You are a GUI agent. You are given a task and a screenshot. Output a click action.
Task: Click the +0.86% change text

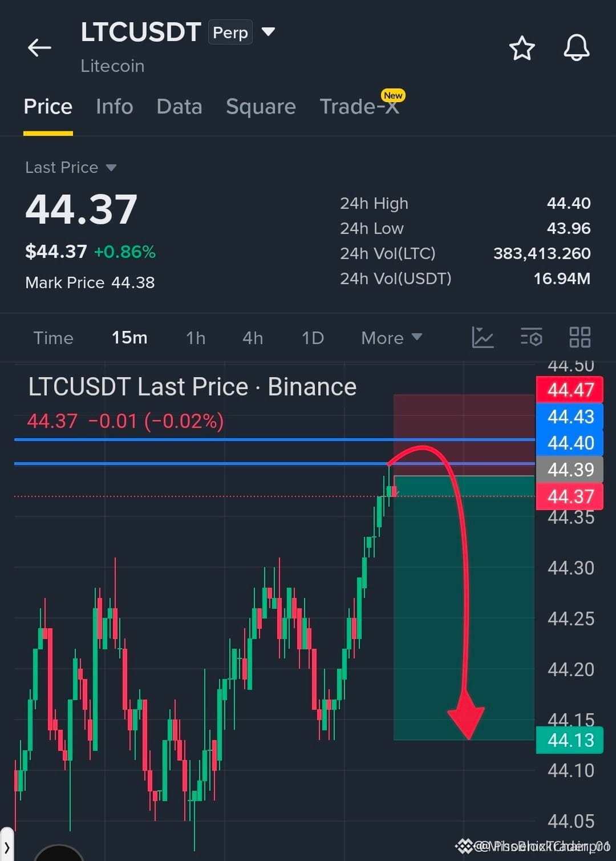click(125, 252)
